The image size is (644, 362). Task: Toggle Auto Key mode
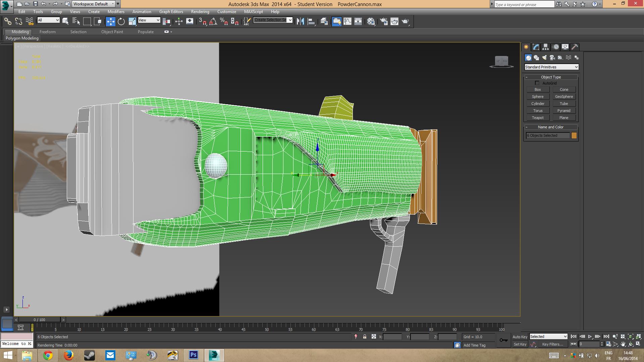point(520,337)
